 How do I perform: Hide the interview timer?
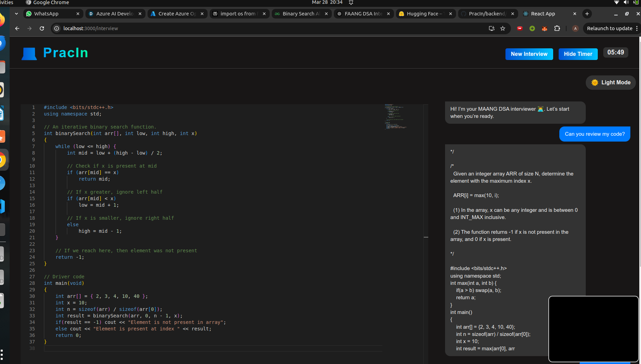coord(578,54)
